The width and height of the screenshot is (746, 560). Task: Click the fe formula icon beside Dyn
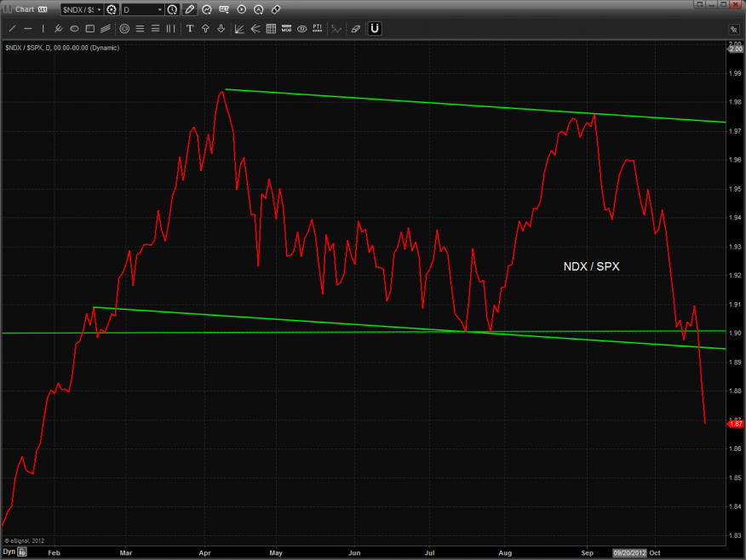(x=22, y=552)
